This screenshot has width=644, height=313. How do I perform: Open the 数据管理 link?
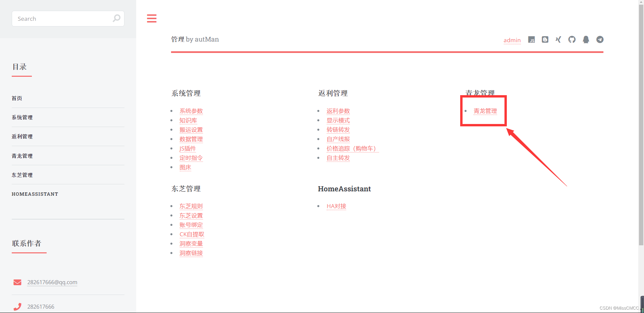pyautogui.click(x=191, y=139)
